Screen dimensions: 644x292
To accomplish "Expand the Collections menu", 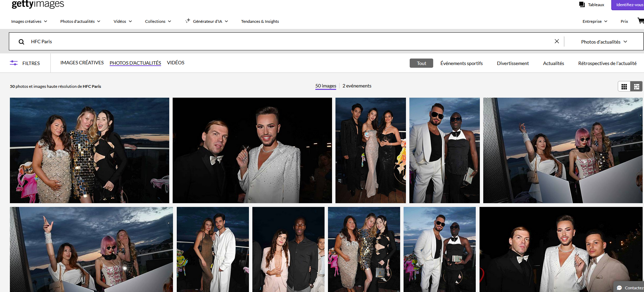I will point(158,21).
